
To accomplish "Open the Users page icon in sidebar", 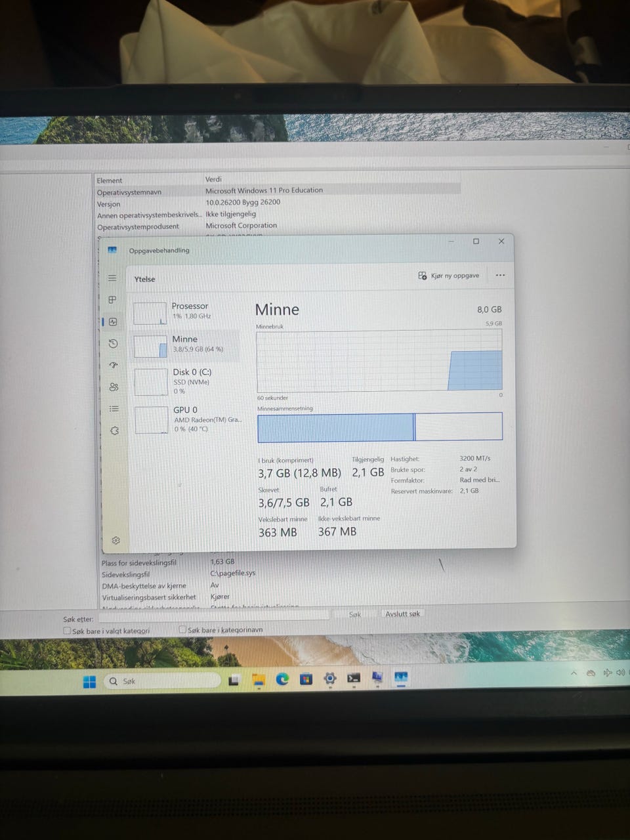I will pyautogui.click(x=114, y=387).
